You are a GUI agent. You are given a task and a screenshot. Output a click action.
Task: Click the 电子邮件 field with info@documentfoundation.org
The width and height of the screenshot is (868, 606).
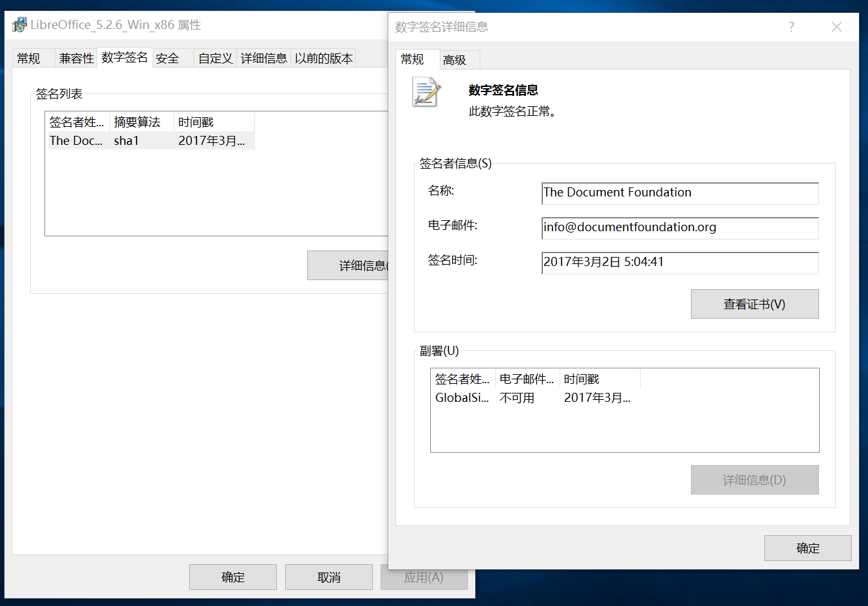coord(680,227)
